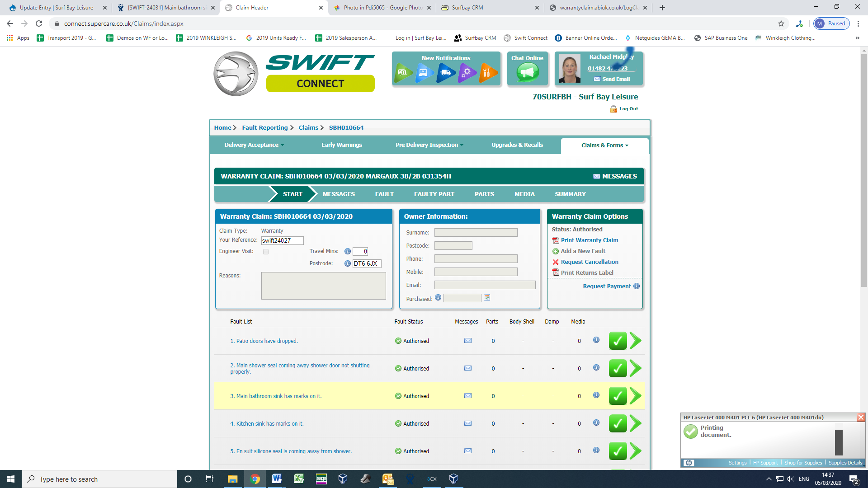This screenshot has width=868, height=488.
Task: Click the Request Cancellation link
Action: point(589,262)
